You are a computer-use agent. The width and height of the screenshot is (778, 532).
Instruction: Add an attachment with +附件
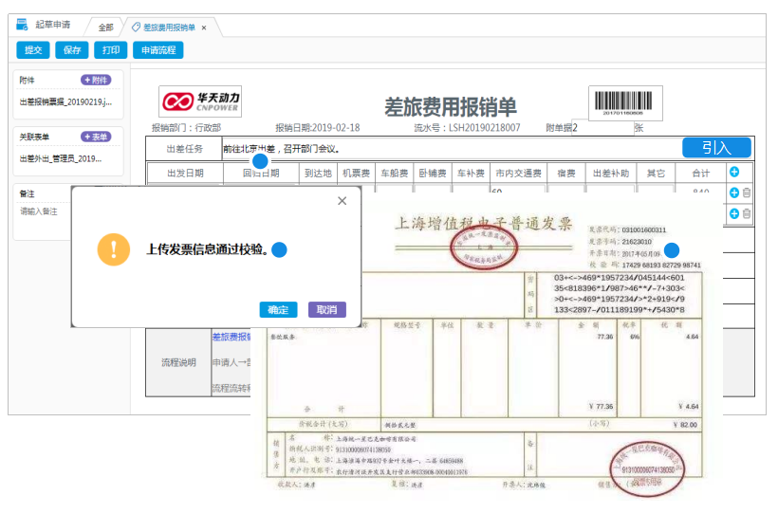tap(96, 81)
